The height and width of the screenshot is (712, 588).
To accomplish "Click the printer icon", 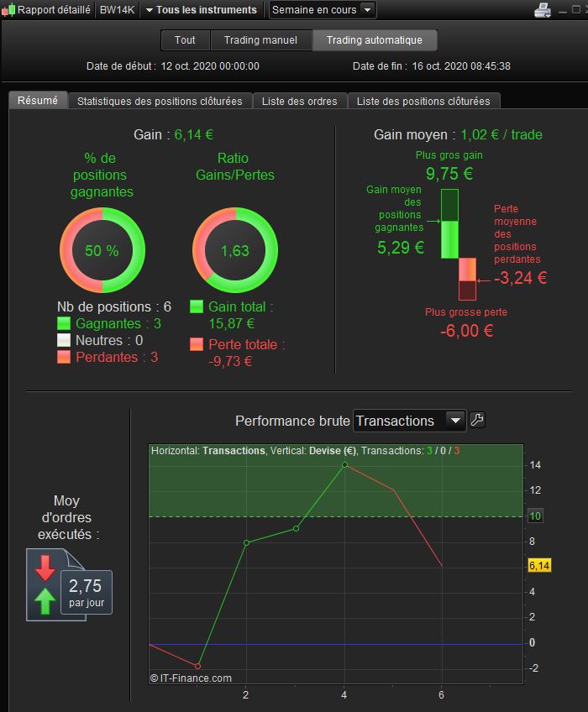I will [x=542, y=10].
